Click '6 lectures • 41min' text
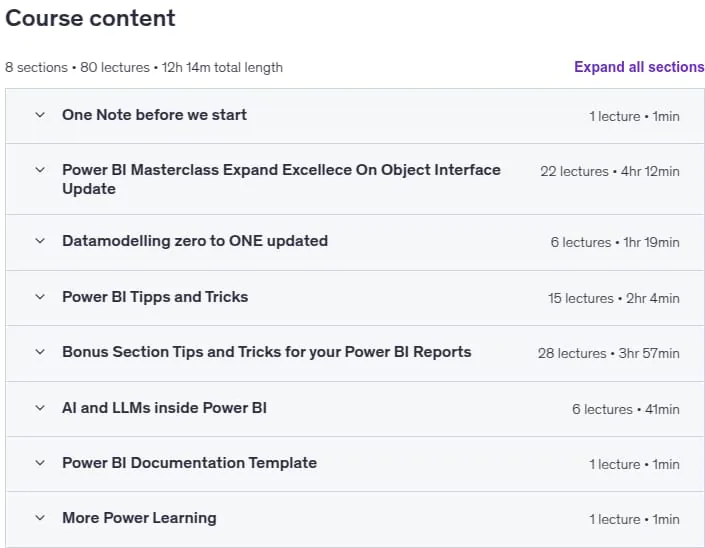Viewport: 705px width, 548px height. (x=625, y=409)
